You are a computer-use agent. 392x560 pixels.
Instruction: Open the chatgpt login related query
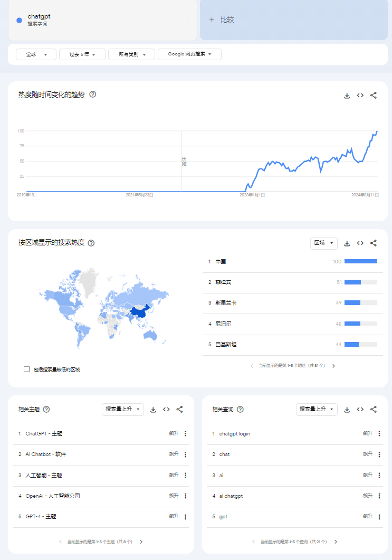[235, 433]
